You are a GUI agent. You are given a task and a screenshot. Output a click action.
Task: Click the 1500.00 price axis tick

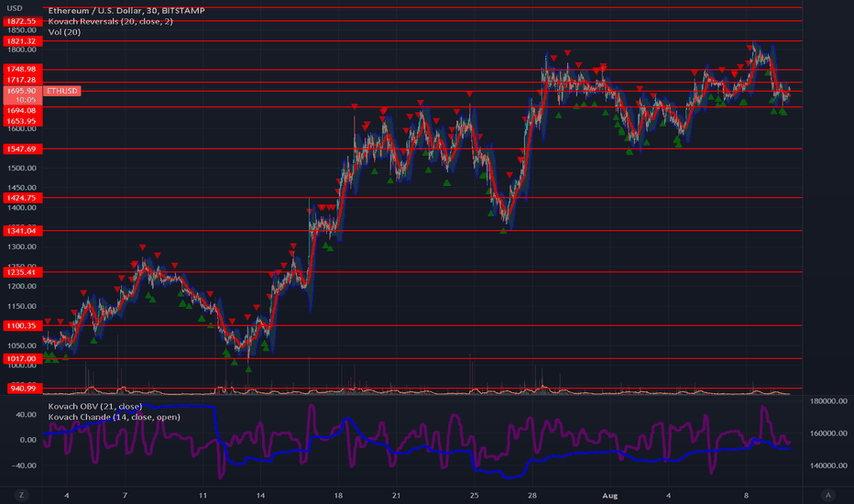22,169
